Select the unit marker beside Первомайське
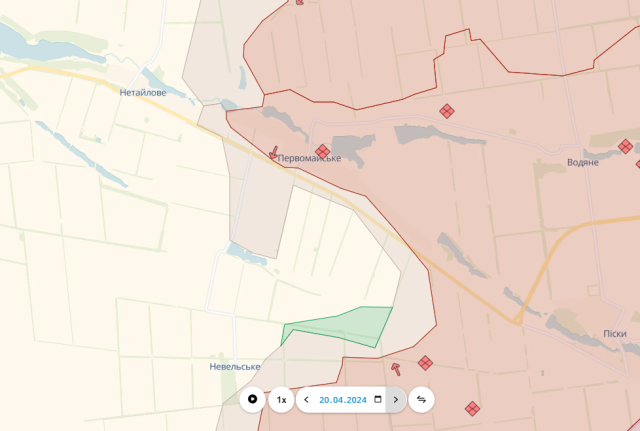 (322, 152)
